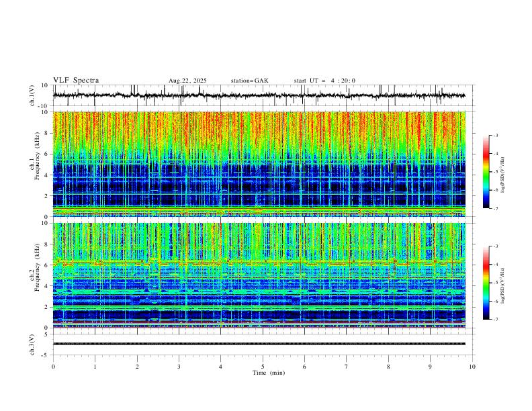
Task: Click the time axis tick label '5'
Action: pyautogui.click(x=263, y=367)
